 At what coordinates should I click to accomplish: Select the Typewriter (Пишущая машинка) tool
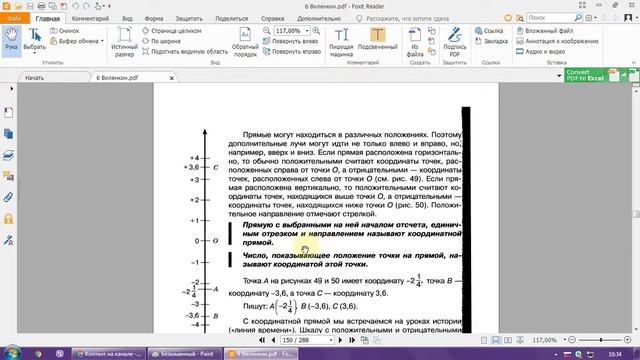(x=341, y=42)
